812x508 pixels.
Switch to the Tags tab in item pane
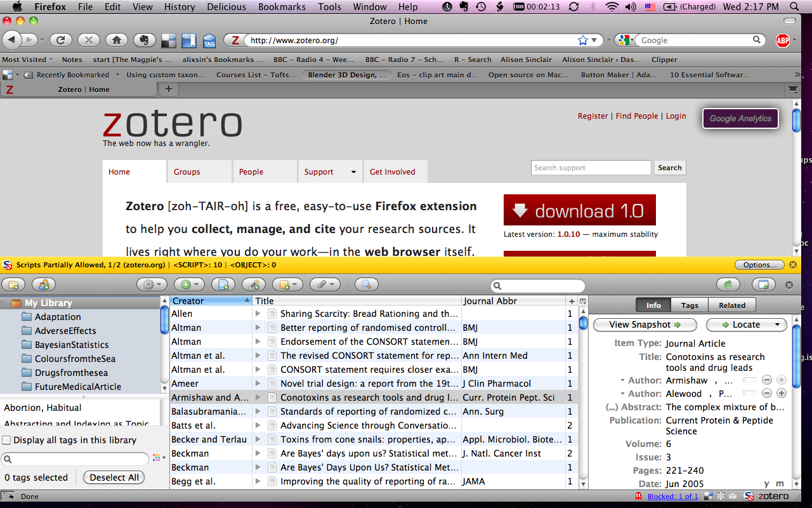pos(690,305)
